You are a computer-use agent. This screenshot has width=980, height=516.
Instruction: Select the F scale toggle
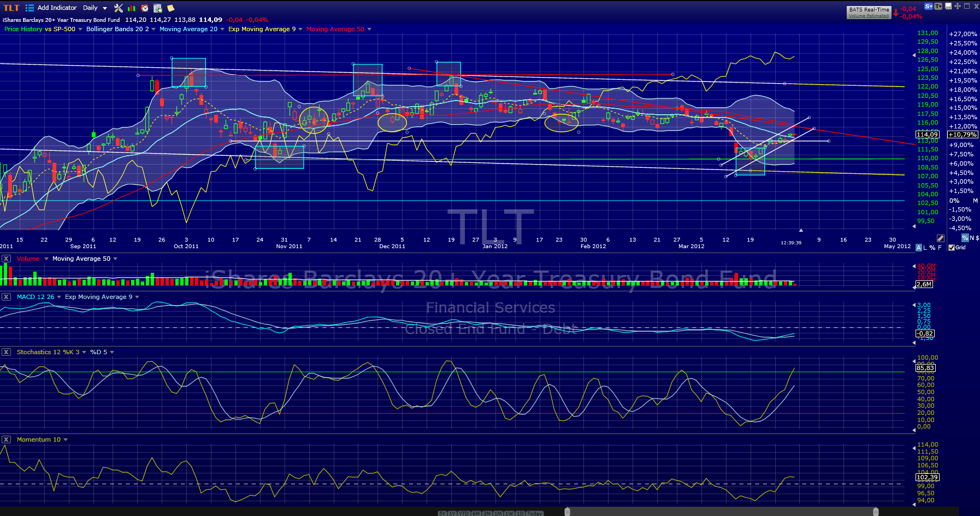pyautogui.click(x=940, y=248)
